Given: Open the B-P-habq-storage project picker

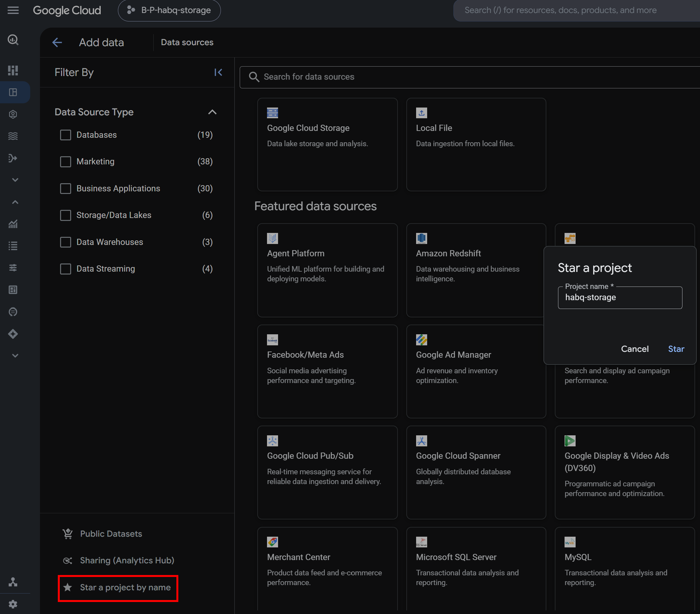Looking at the screenshot, I should (x=169, y=10).
